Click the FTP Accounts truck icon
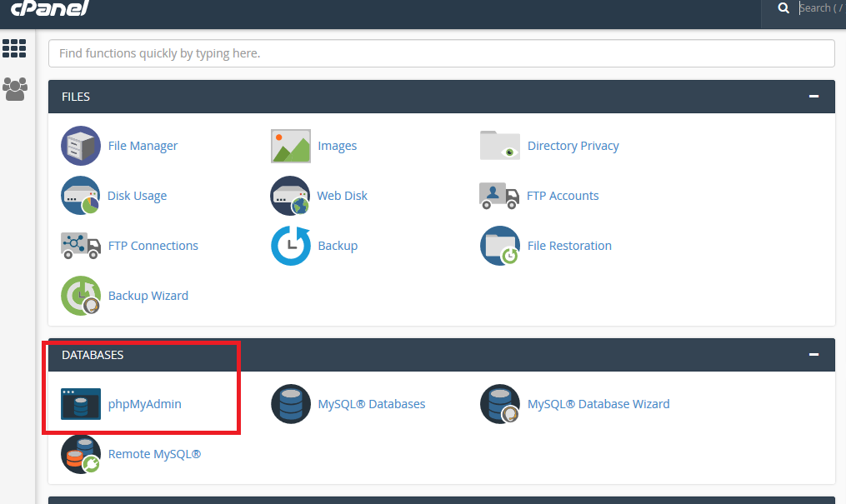This screenshot has height=504, width=846. coord(500,196)
